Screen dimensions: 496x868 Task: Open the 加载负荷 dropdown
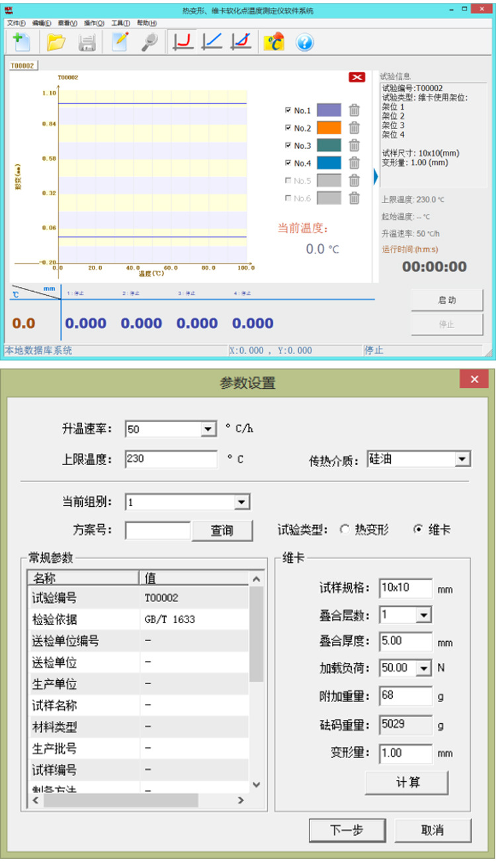point(423,668)
